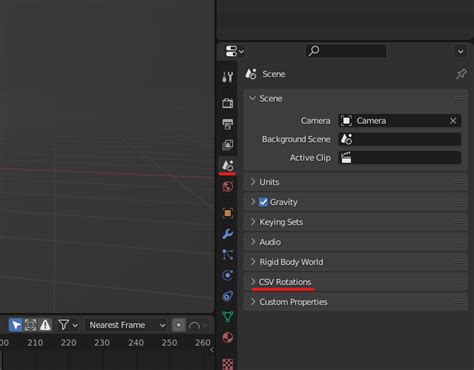Screen dimensions: 474x370
Task: Open the Properties editor type dropdown
Action: click(x=234, y=52)
